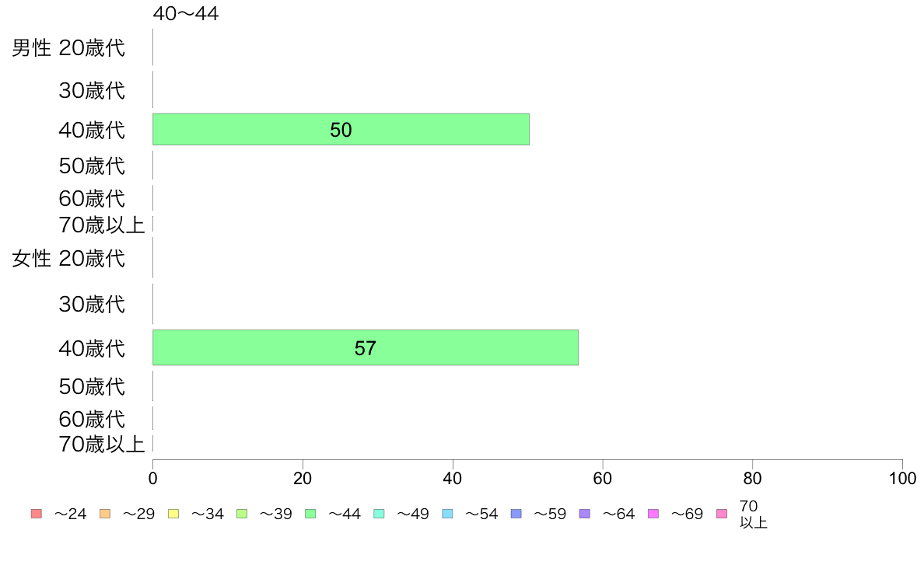Viewport: 924px width, 572px height.
Task: Click the ~29 orange legend swatch
Action: pyautogui.click(x=105, y=514)
